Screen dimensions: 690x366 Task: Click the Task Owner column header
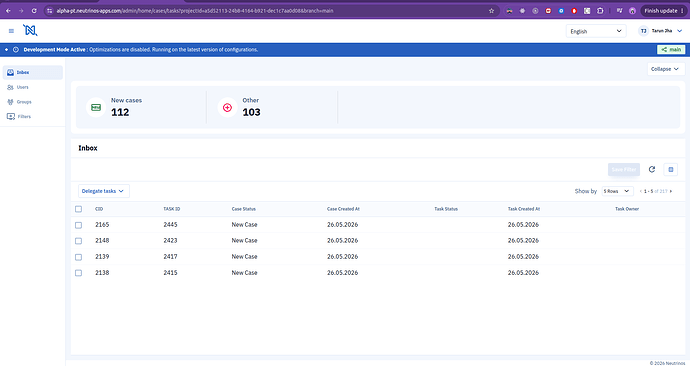pos(627,209)
